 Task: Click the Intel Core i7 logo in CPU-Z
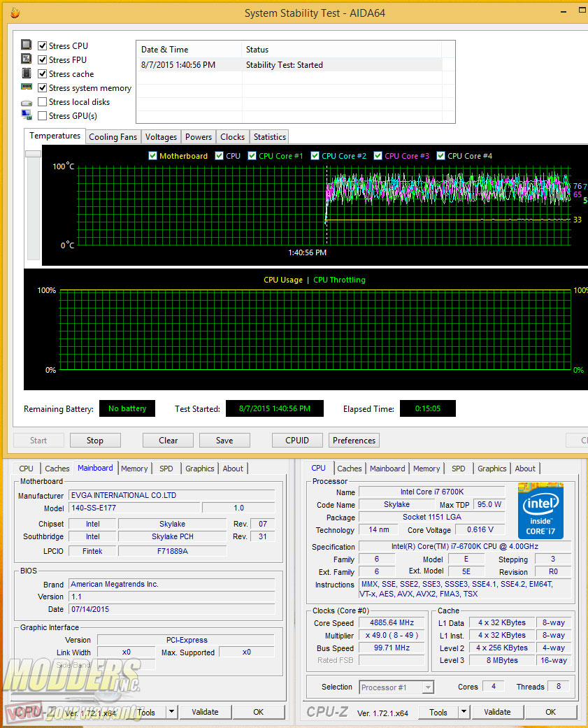pos(540,511)
